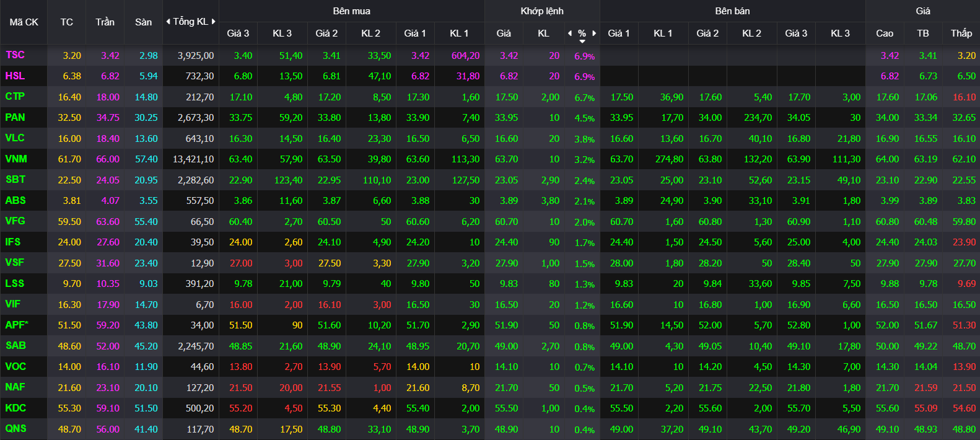Open stock symbol ABS
Viewport: 980px width, 440px height.
[x=15, y=200]
